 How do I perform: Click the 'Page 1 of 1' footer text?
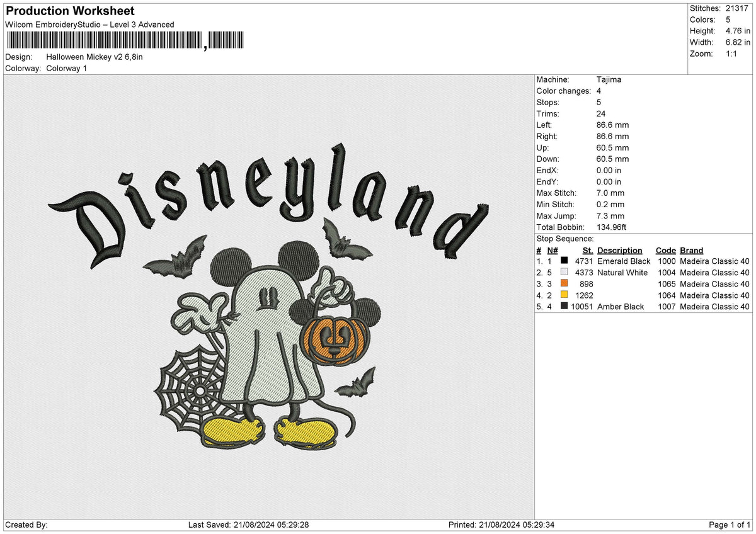(730, 525)
